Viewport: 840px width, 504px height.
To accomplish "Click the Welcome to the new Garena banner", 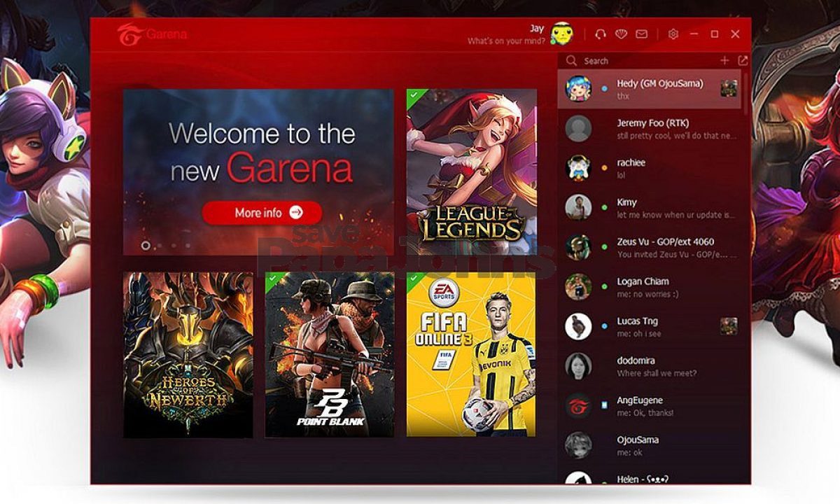I will click(x=258, y=171).
